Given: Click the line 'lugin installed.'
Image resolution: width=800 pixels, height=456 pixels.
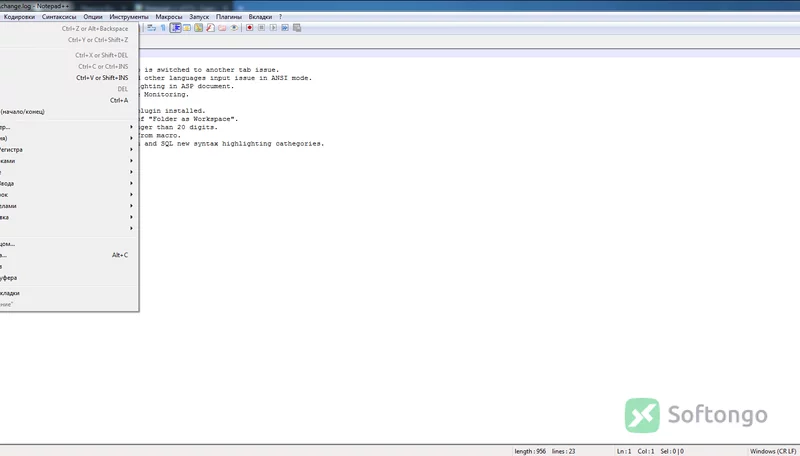Looking at the screenshot, I should point(172,111).
